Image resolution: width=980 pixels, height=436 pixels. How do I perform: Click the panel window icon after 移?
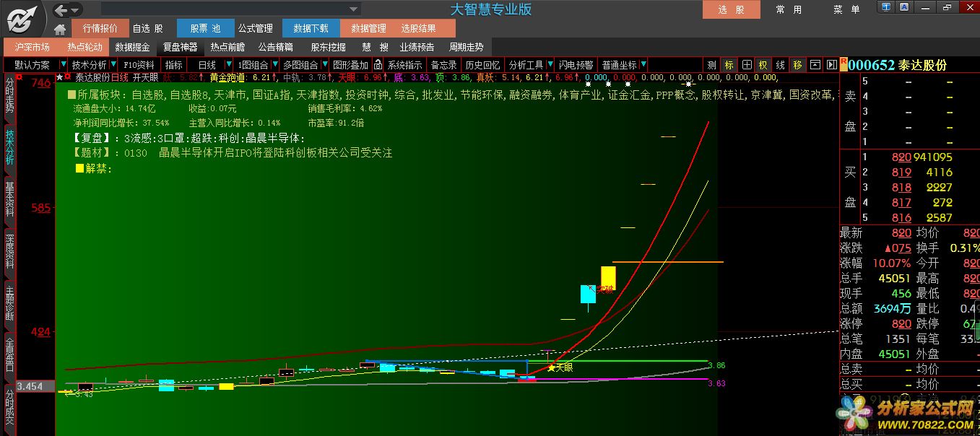click(815, 65)
